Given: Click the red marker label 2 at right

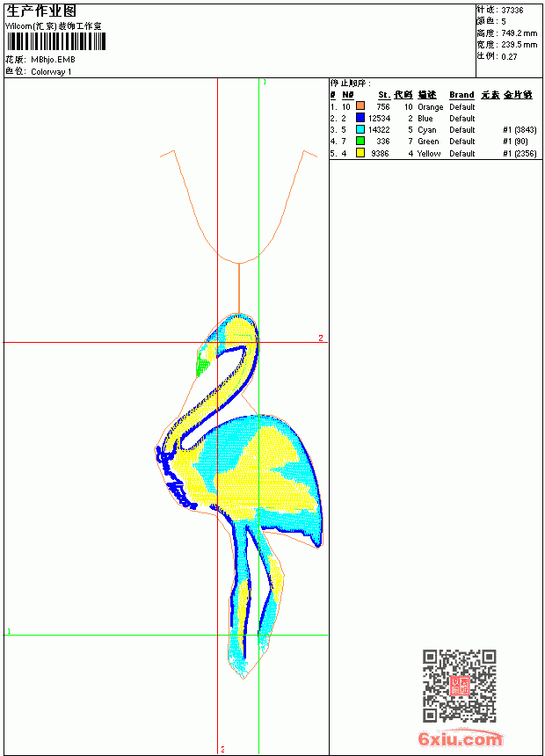Looking at the screenshot, I should [x=321, y=338].
